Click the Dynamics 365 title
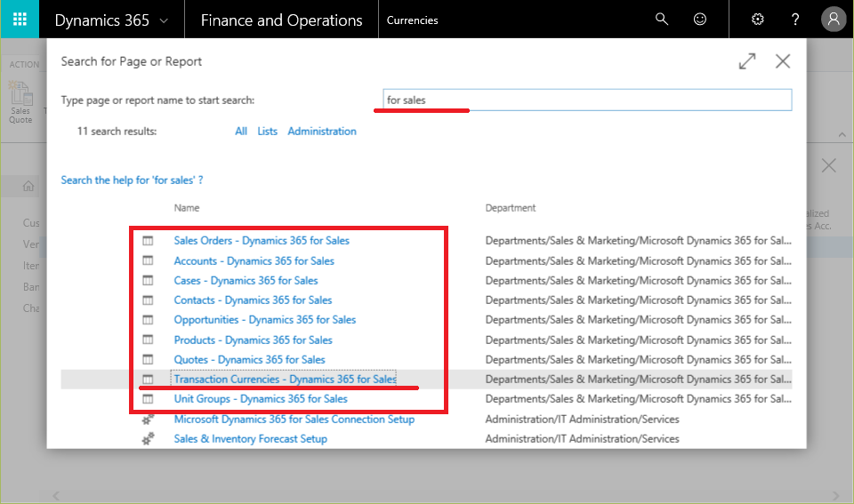Viewport: 854px width, 504px height. tap(101, 20)
